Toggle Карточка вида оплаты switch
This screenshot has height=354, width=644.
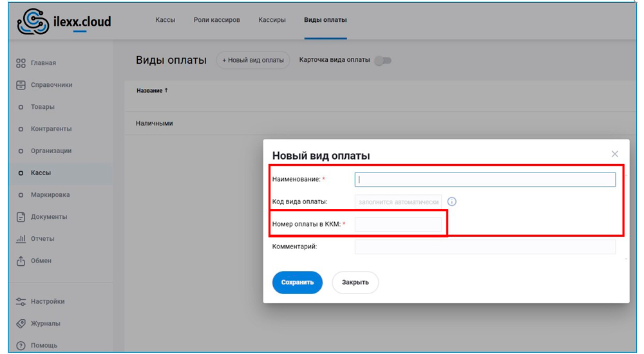383,61
